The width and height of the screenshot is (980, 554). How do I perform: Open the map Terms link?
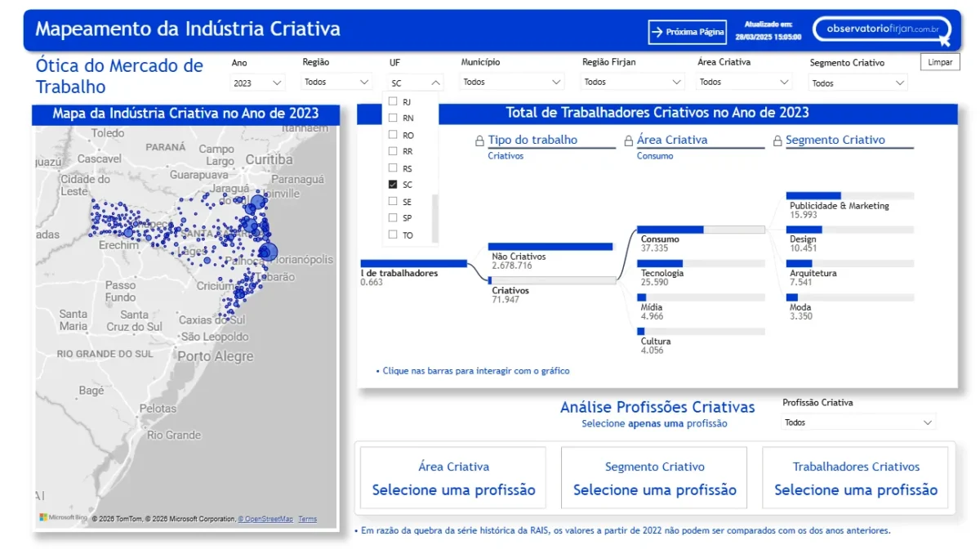click(307, 519)
